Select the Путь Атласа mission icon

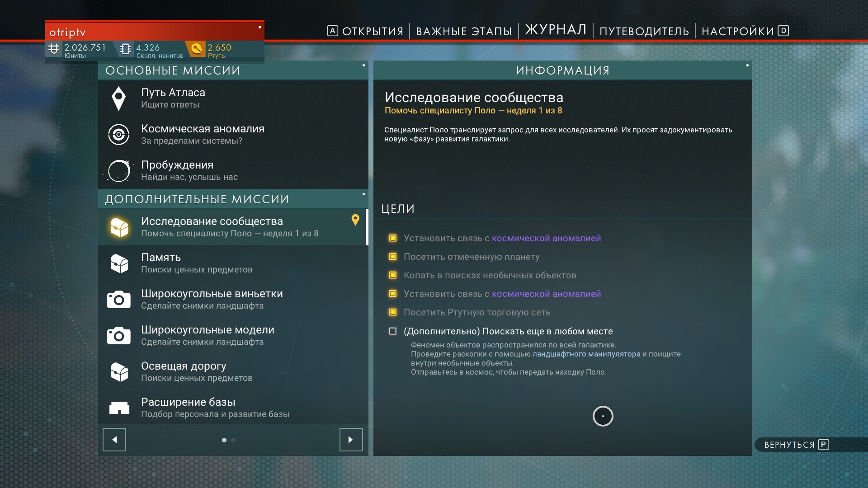pos(118,99)
